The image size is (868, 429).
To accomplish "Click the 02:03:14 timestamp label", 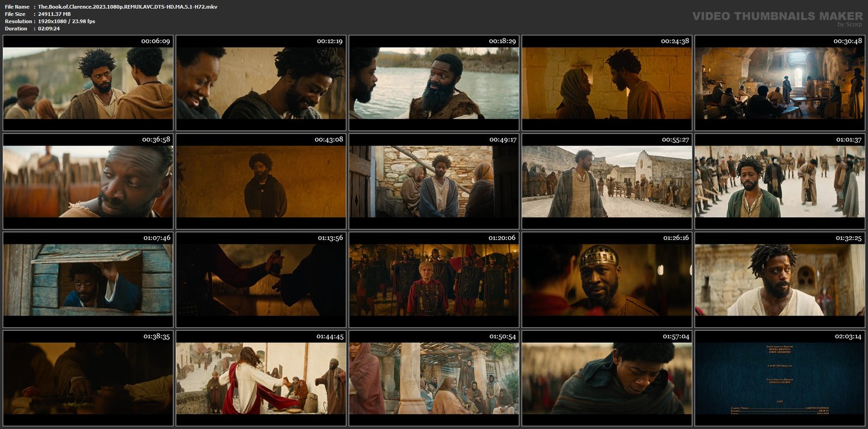I will pos(848,337).
